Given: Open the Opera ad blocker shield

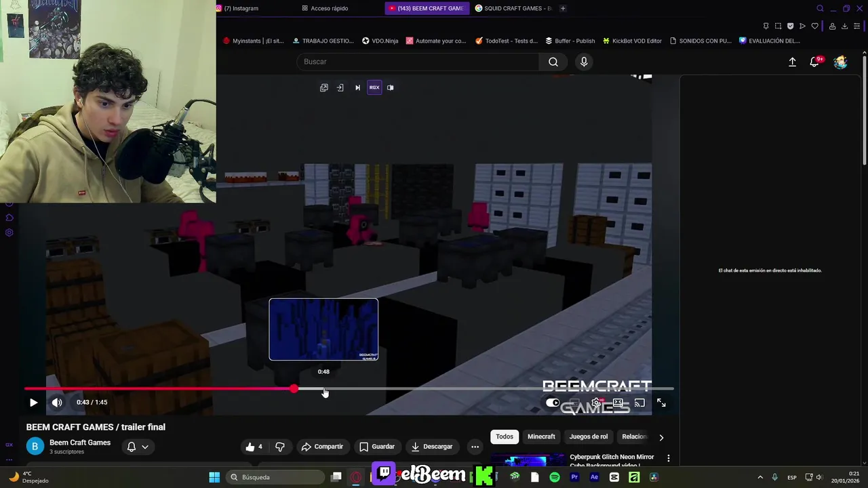Looking at the screenshot, I should tap(790, 26).
